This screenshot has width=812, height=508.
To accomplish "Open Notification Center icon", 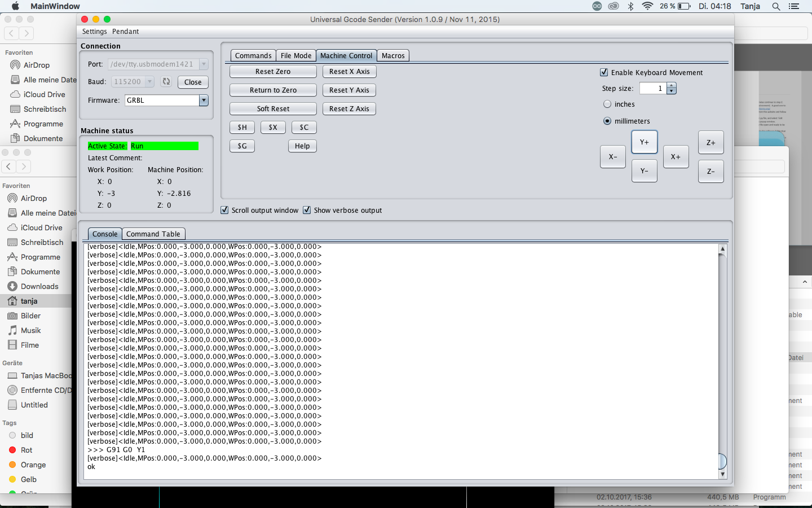I will click(x=794, y=6).
